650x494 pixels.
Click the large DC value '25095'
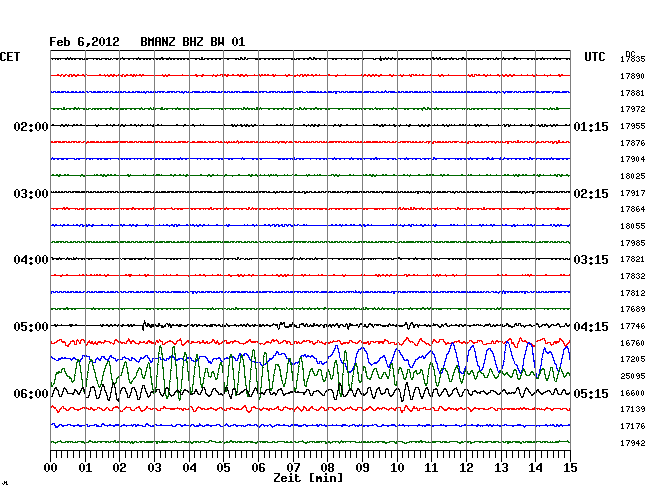[x=633, y=376]
